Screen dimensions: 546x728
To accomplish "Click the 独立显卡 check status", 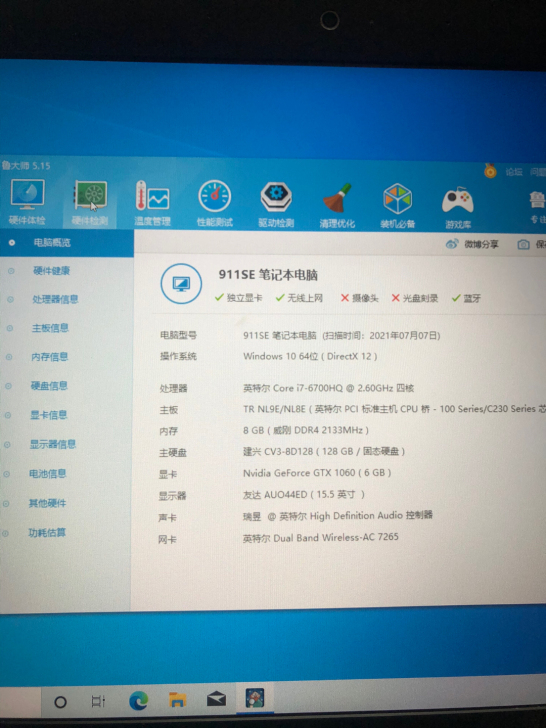I will click(239, 298).
